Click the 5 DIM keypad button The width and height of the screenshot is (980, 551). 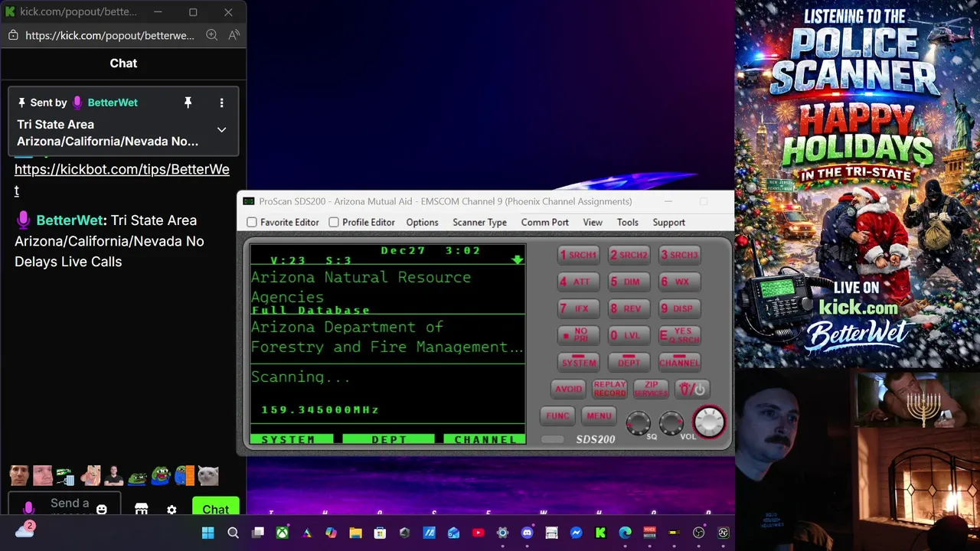(629, 282)
